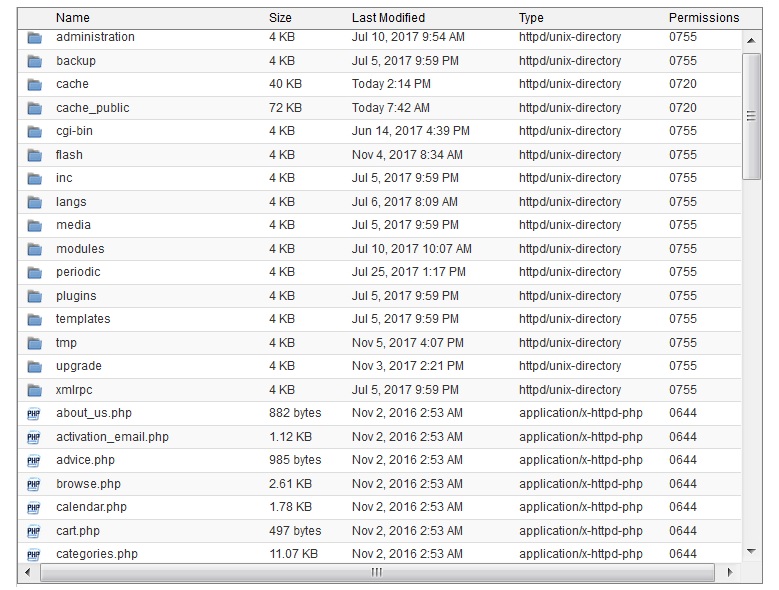
Task: Click the templates folder icon
Action: [35, 319]
